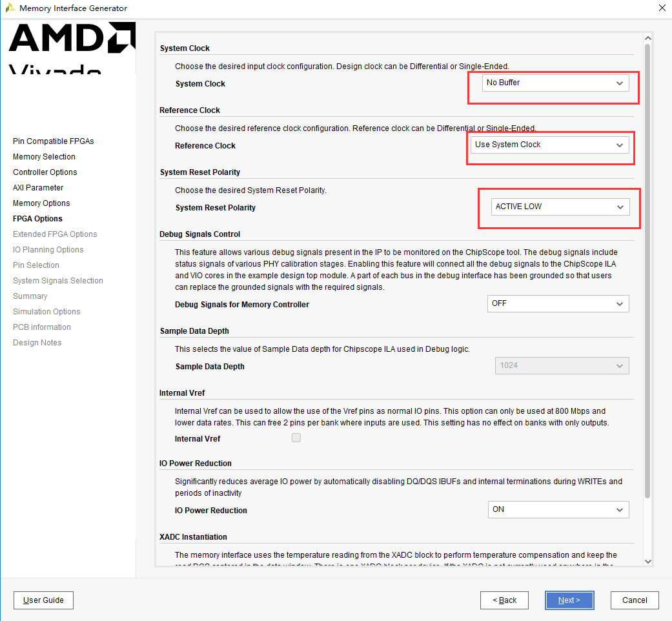Screen dimensions: 672x621
Task: Click the Next button
Action: [x=569, y=600]
